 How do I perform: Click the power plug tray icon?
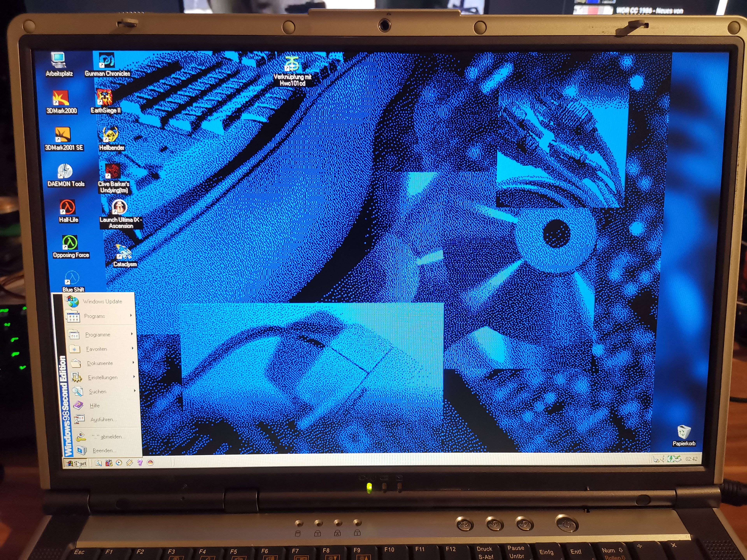point(656,459)
